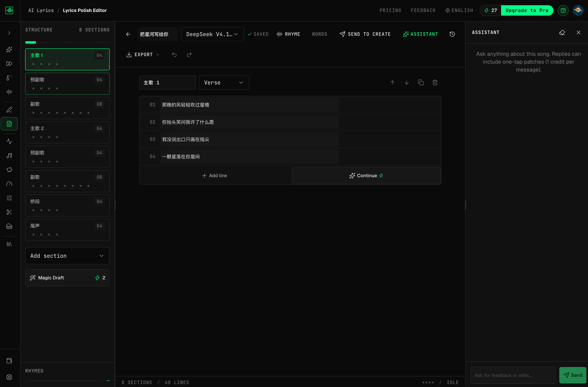Edit lyric line 04 一颗星落在你眉间
The width and height of the screenshot is (588, 387).
249,157
